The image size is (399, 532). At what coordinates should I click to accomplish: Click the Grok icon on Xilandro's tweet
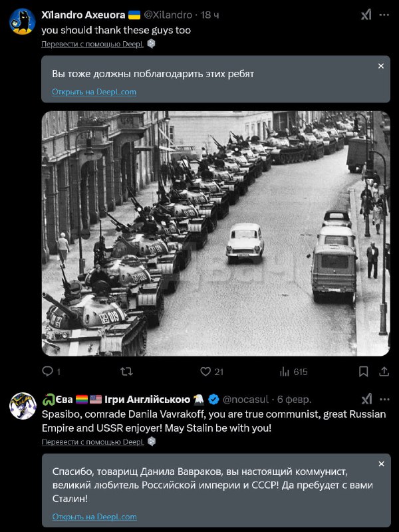pyautogui.click(x=366, y=15)
